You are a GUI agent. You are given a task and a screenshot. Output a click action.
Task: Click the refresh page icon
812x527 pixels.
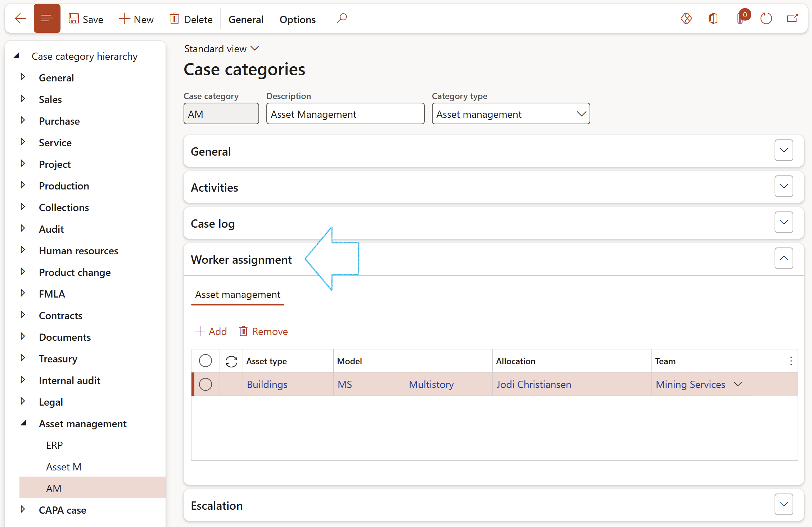pos(766,18)
